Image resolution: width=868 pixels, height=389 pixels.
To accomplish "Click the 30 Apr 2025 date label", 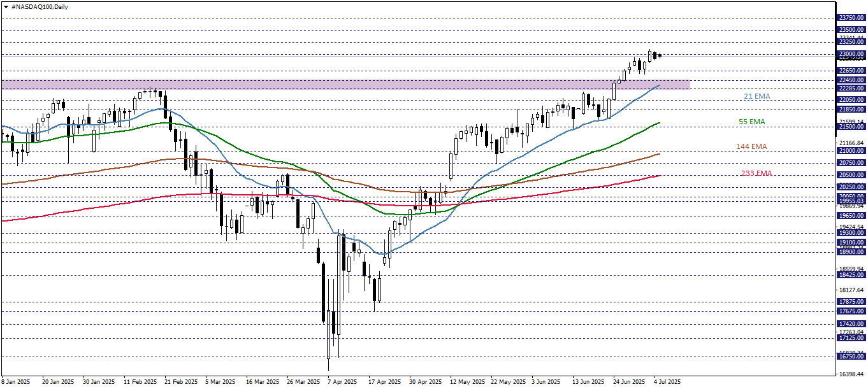I will (426, 382).
